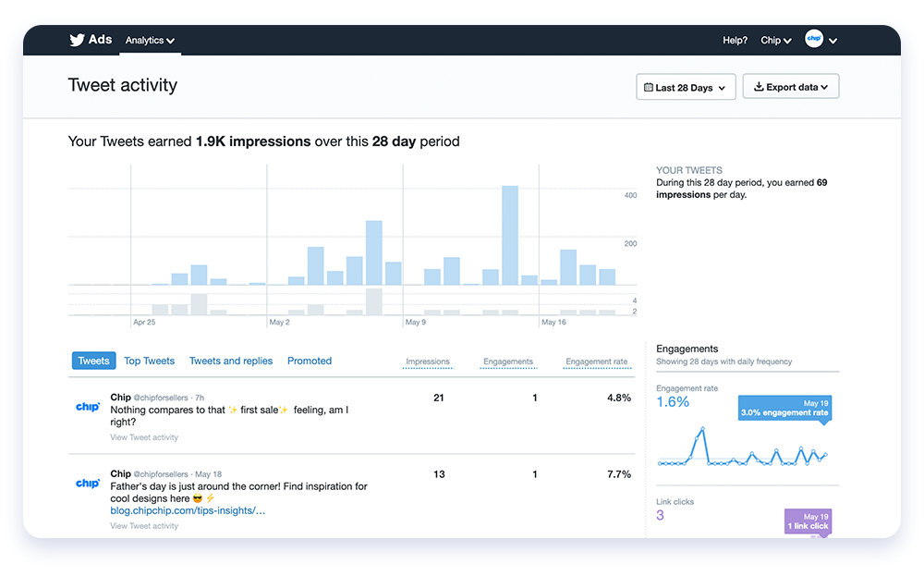Click the YOUR TWEETS summary heading
The height and width of the screenshot is (576, 924).
point(689,170)
